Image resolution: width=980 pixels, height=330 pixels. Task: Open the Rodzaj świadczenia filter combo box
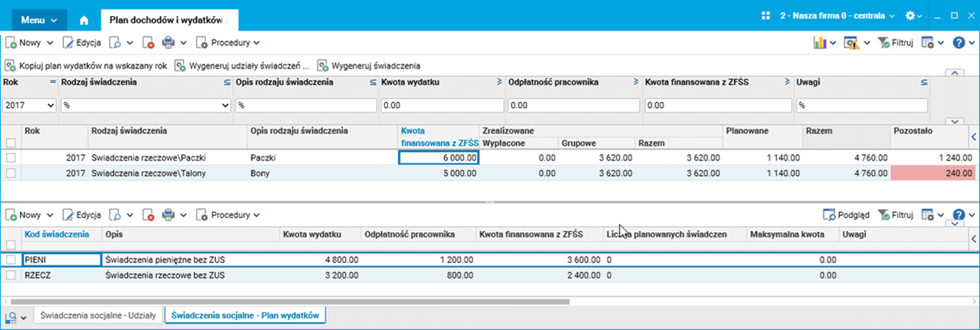[146, 105]
